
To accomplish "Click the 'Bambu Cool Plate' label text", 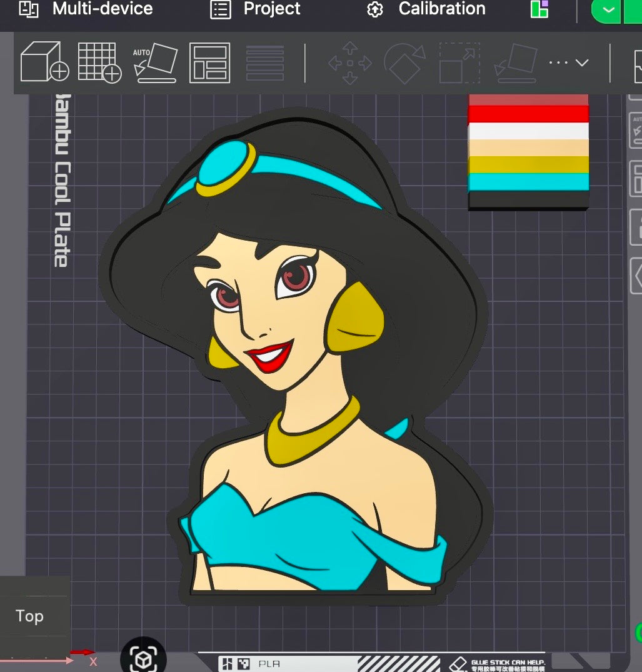I will 63,181.
